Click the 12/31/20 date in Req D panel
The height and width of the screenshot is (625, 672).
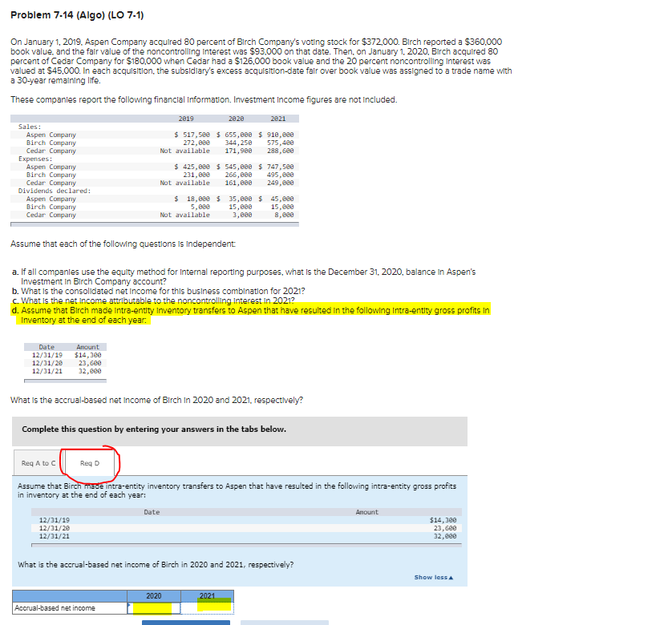pyautogui.click(x=55, y=528)
